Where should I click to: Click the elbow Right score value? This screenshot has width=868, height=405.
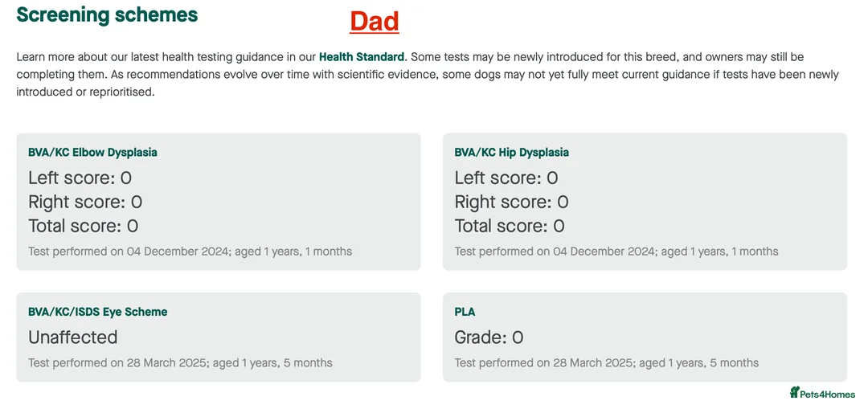137,202
